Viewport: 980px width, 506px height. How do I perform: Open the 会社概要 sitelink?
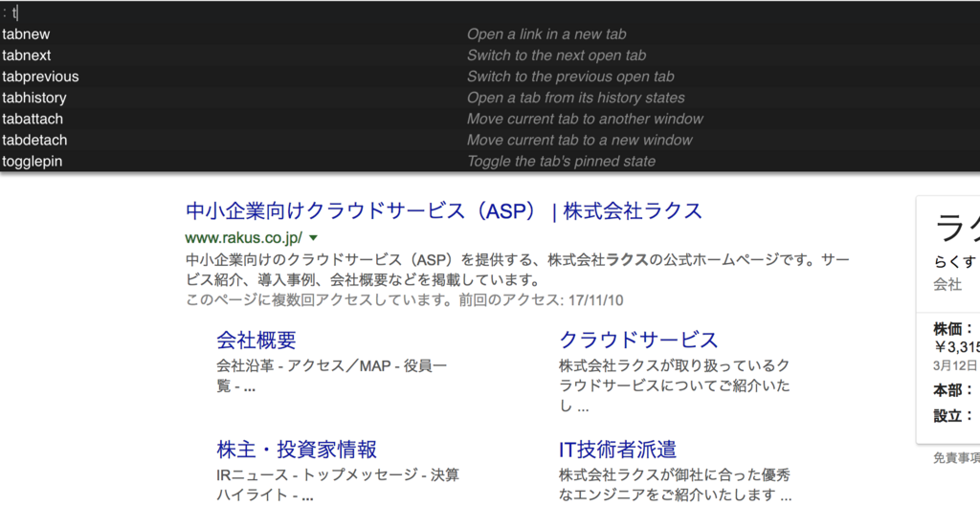coord(256,340)
